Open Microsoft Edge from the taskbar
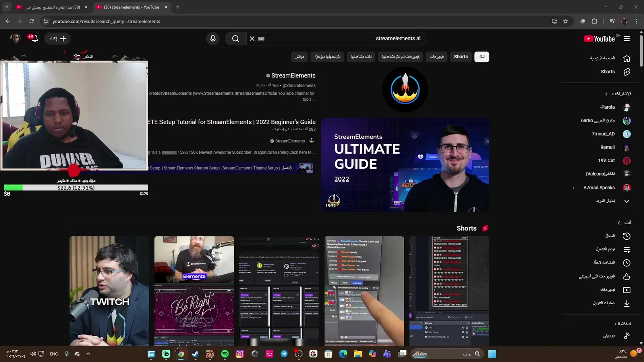This screenshot has width=644, height=362. pyautogui.click(x=343, y=354)
